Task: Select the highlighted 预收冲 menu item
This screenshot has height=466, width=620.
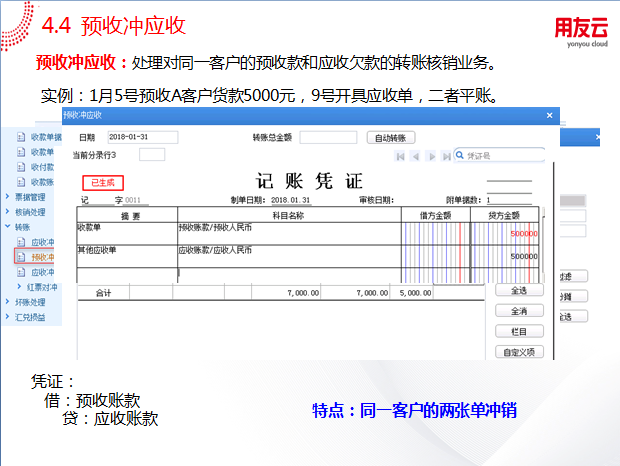Action: point(43,257)
